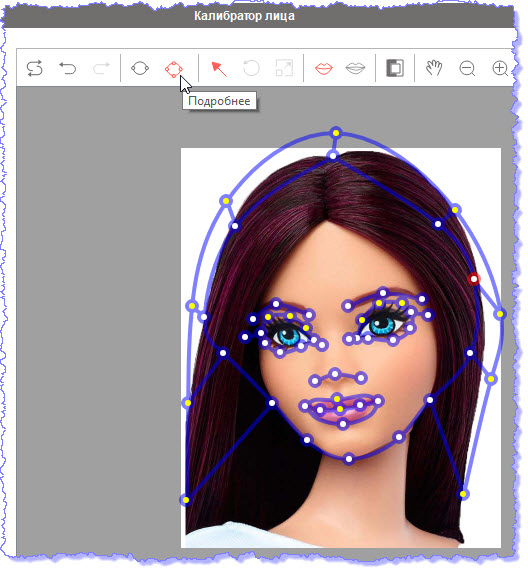Click the greyed Redo arrow icon
Screen dimensions: 528x571
101,68
